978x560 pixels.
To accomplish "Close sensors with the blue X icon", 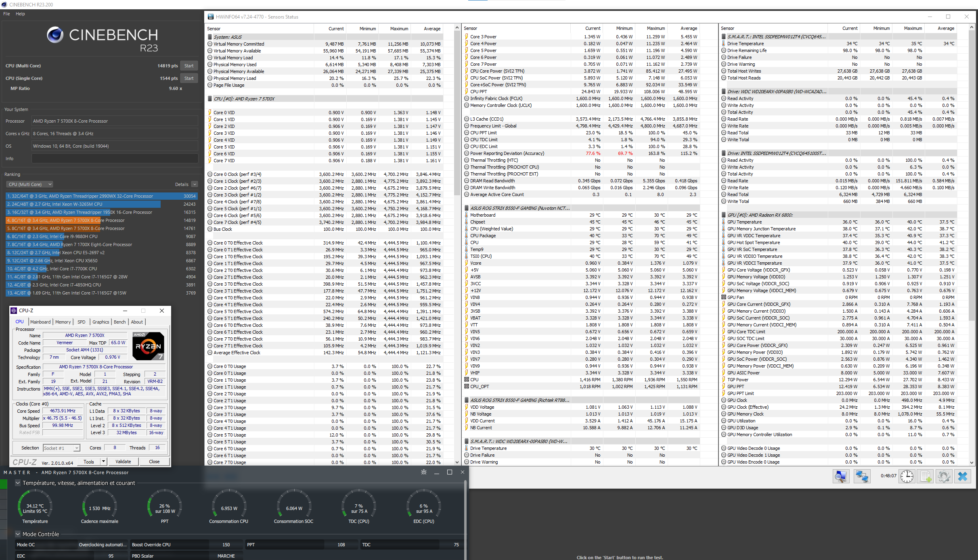I will click(963, 476).
